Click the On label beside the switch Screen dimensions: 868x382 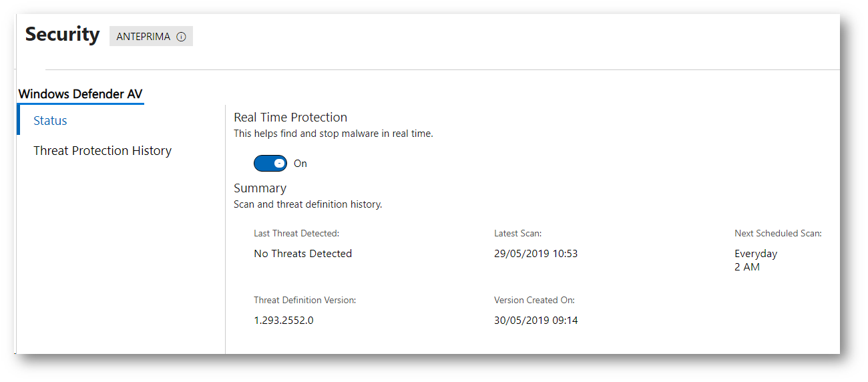(300, 164)
